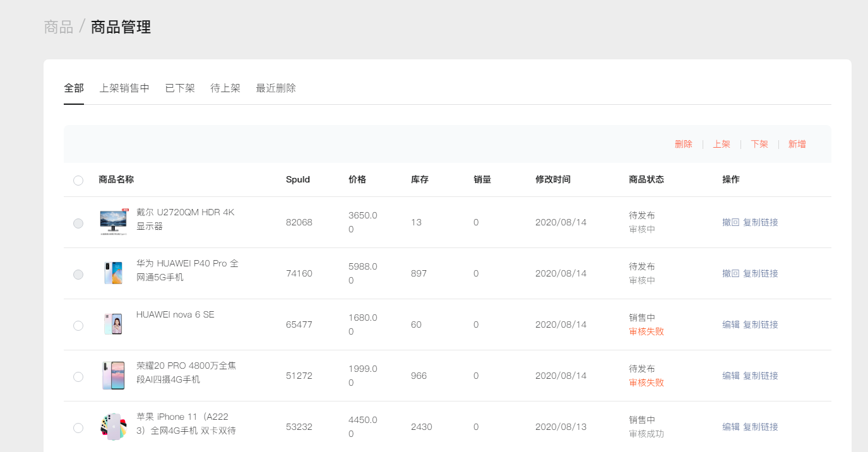Switch to the 全部 tab

pyautogui.click(x=74, y=88)
